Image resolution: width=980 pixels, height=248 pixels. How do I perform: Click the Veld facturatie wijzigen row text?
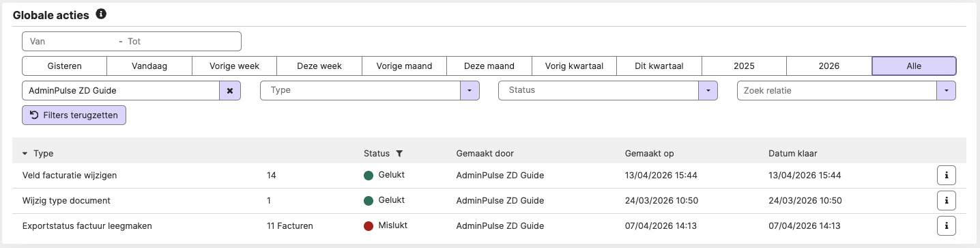[x=70, y=175]
